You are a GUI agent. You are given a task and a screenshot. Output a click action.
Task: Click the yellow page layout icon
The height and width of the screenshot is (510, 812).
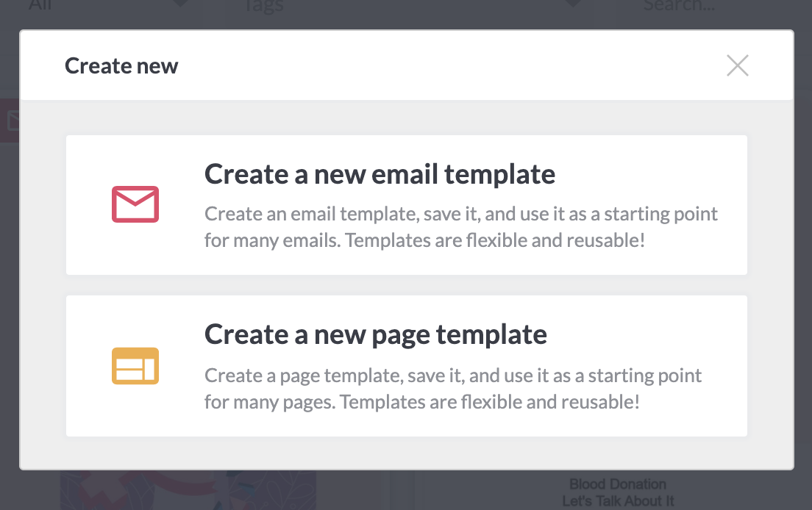click(135, 366)
